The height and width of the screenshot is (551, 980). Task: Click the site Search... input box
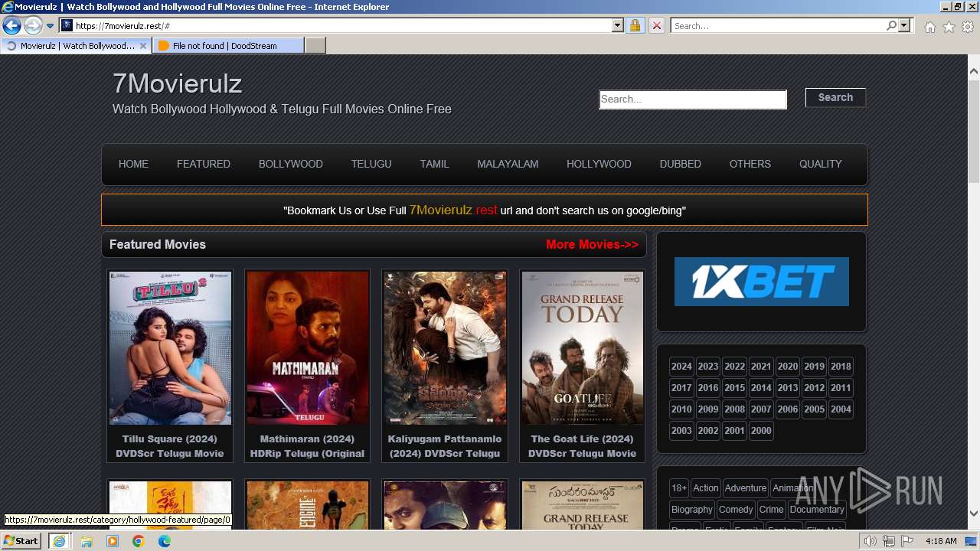693,99
